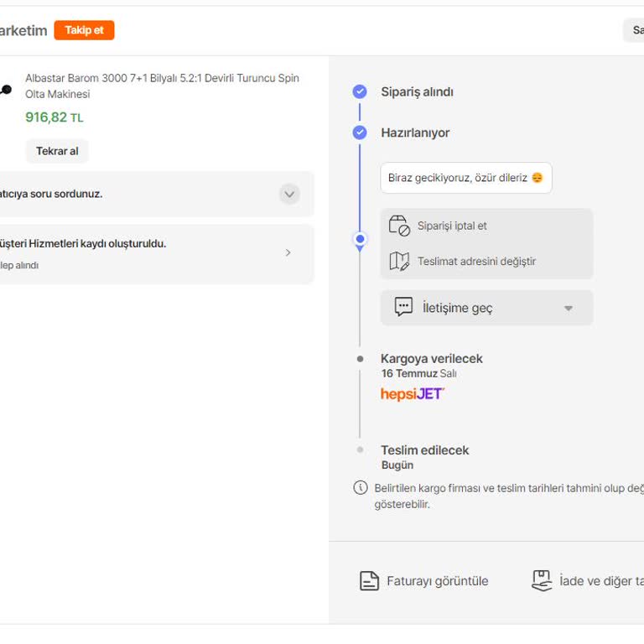This screenshot has width=644, height=644.
Task: Click the İletişime geç dropdown arrow
Action: pos(568,308)
